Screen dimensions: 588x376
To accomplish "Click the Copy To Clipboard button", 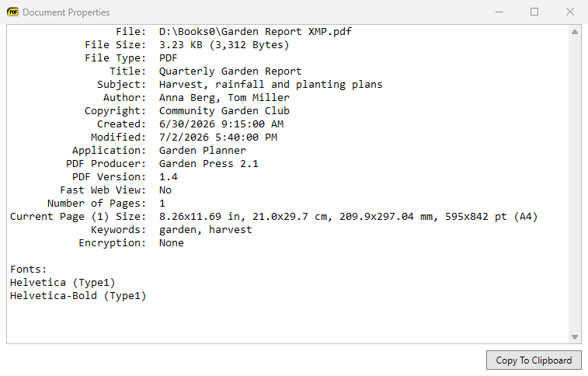I will click(x=534, y=360).
